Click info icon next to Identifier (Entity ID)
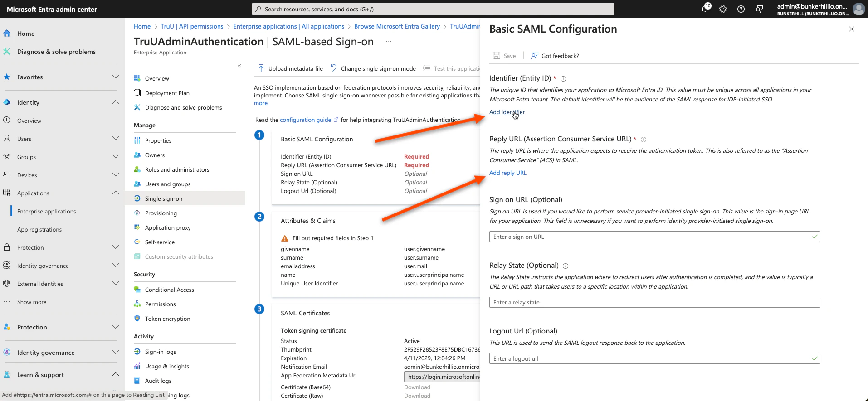The height and width of the screenshot is (401, 868). click(x=563, y=79)
